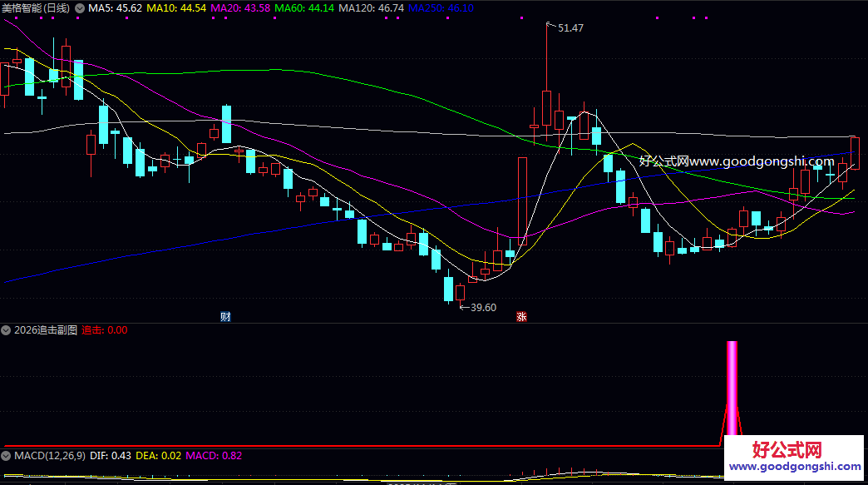Expand the main chart indicator dropdown arrow
868x485 pixels.
tap(80, 8)
